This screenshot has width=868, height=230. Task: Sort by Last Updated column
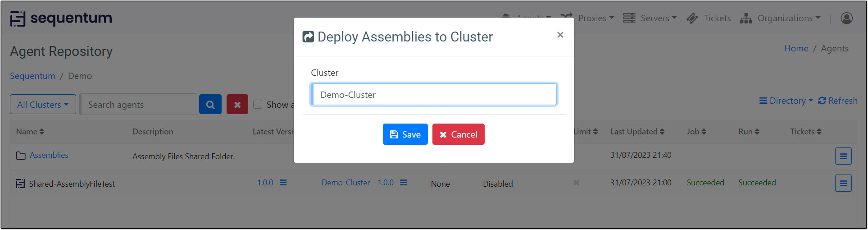click(637, 132)
